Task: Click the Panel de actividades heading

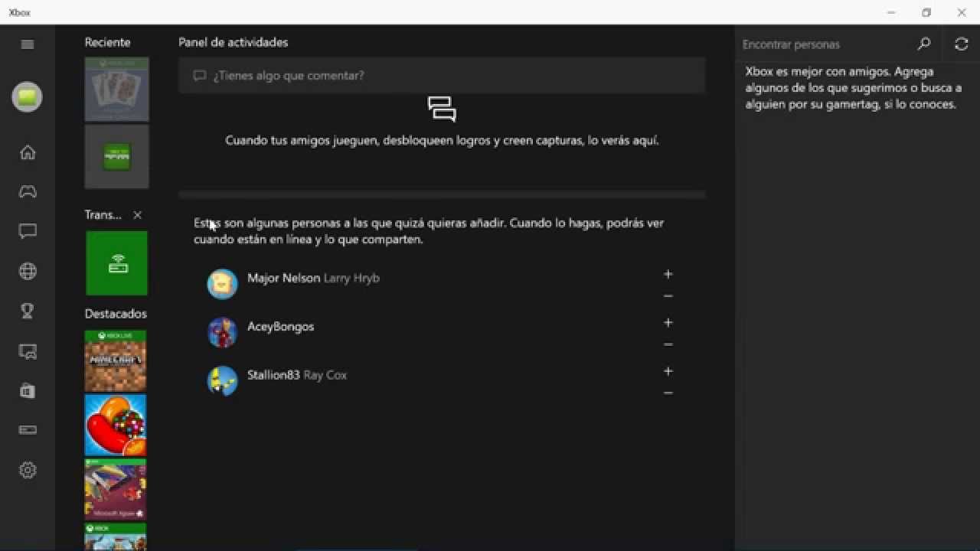Action: (x=233, y=42)
